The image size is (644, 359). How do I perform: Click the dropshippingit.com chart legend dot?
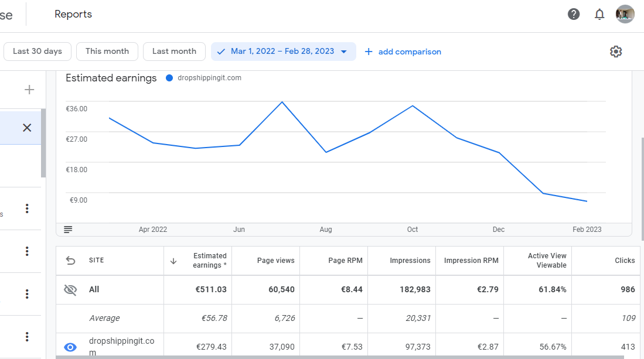(x=169, y=78)
